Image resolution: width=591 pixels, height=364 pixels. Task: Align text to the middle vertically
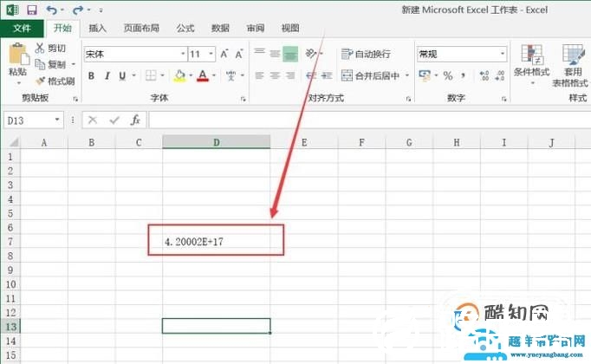(275, 53)
